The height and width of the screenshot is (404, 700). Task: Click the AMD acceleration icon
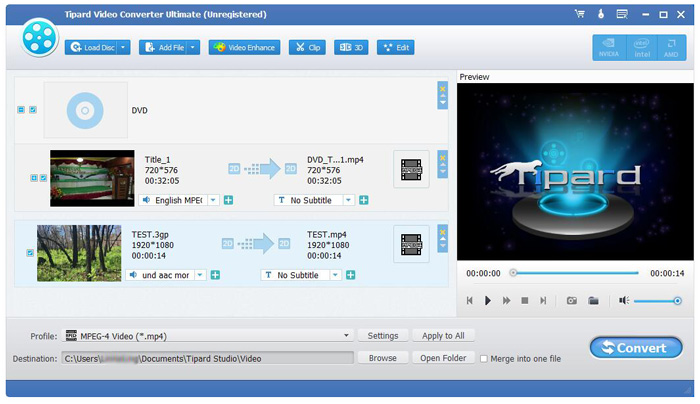[671, 47]
